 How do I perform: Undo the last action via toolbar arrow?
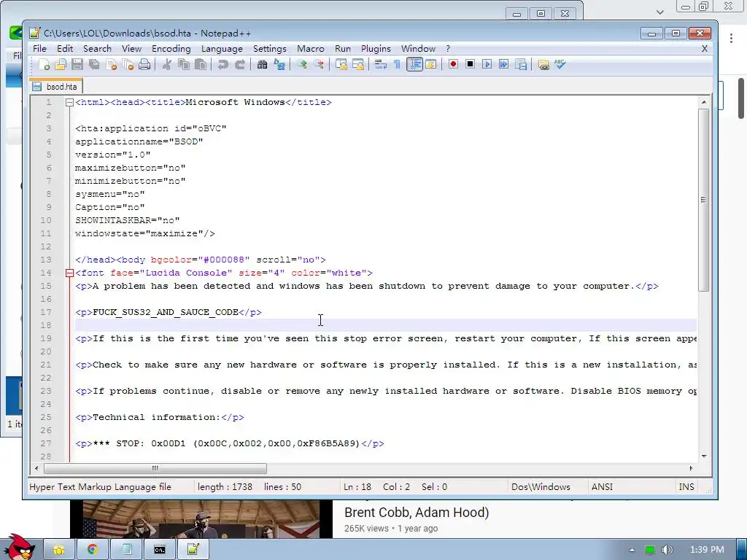[222, 64]
